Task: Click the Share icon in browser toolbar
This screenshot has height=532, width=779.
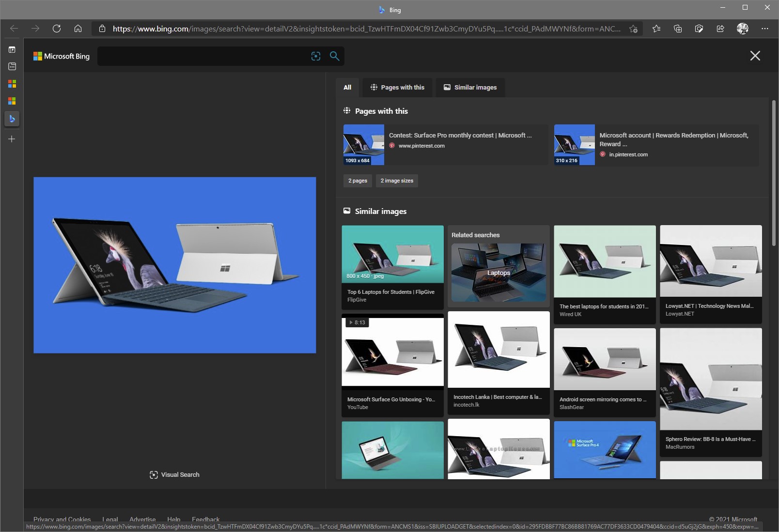Action: 720,29
